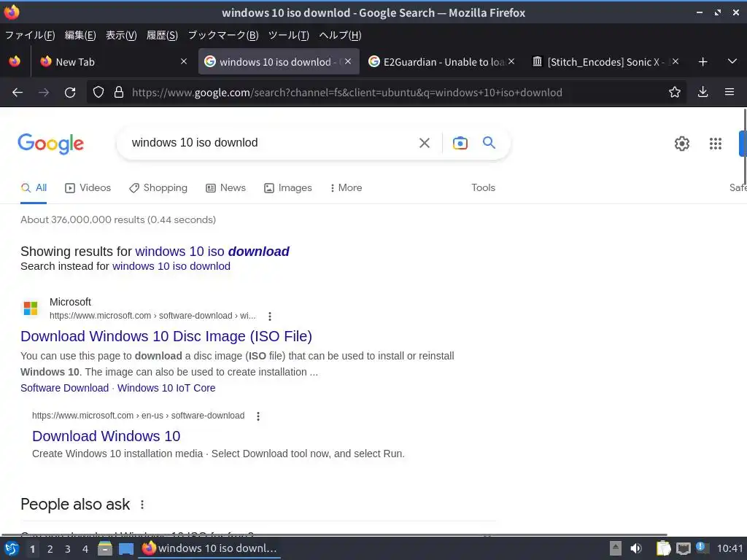Open the network monitor tray icon

[683, 548]
